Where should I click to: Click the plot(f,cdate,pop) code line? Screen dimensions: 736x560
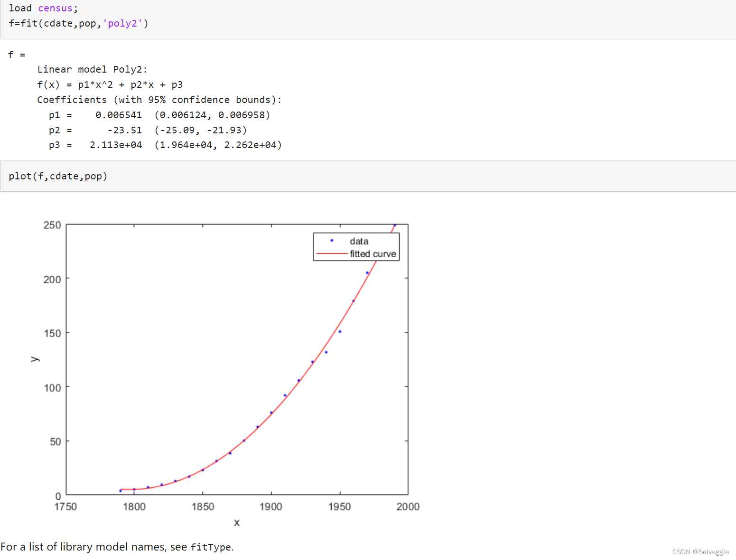coord(58,176)
